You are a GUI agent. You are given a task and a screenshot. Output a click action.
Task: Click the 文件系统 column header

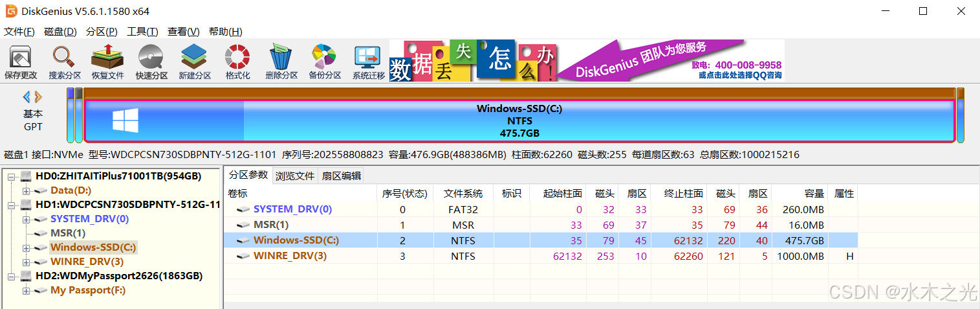[463, 194]
